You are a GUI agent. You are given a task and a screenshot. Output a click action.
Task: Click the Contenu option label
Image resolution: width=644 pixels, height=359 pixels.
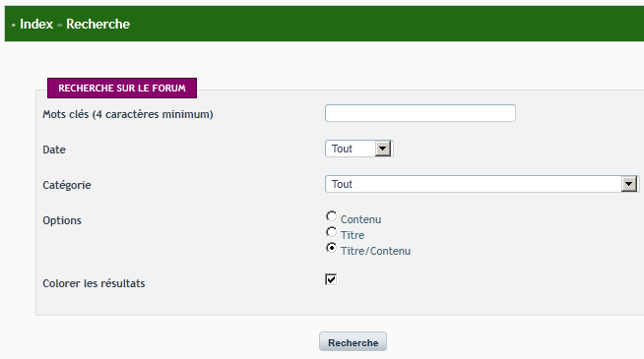[x=360, y=220]
